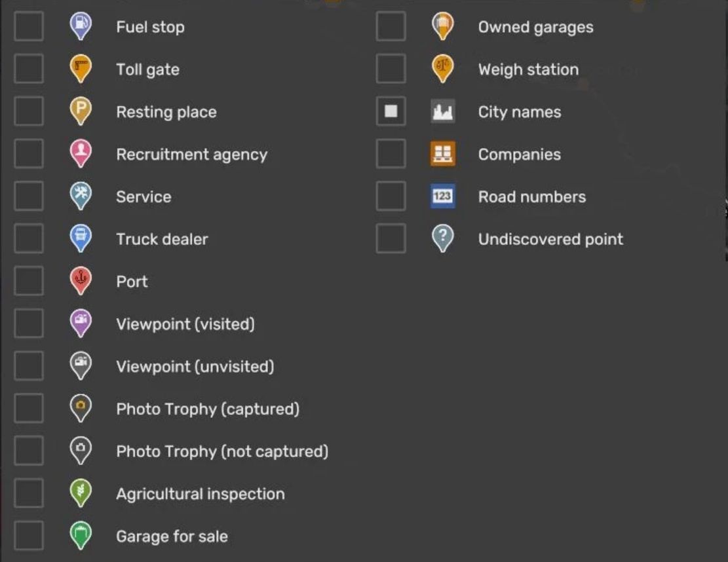Click the Road numbers label text
The width and height of the screenshot is (728, 562).
pyautogui.click(x=531, y=197)
